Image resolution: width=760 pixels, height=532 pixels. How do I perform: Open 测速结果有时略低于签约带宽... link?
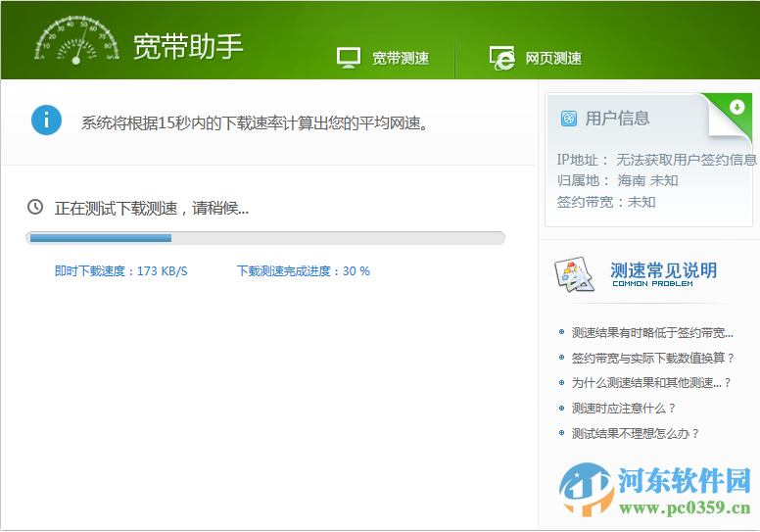tap(652, 333)
